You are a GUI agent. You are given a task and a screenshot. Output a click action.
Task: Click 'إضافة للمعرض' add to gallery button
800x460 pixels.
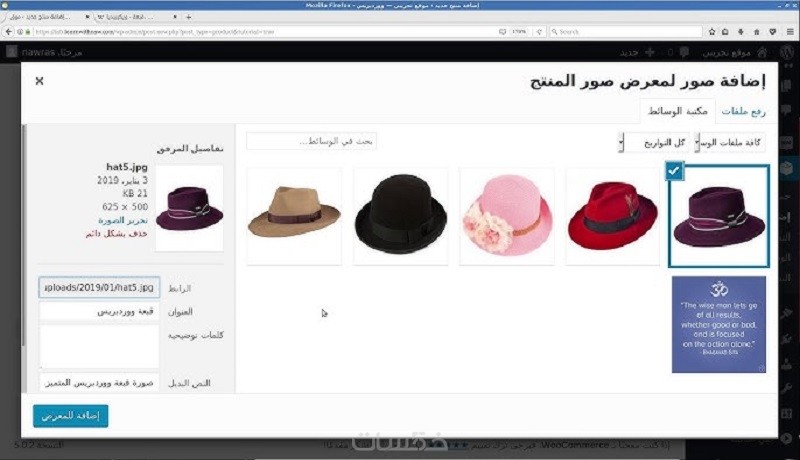pyautogui.click(x=70, y=416)
